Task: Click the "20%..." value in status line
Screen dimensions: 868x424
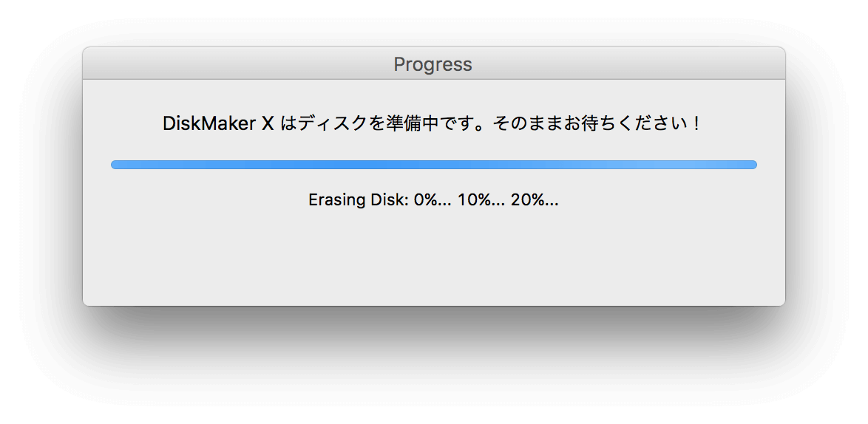Action: 535,200
